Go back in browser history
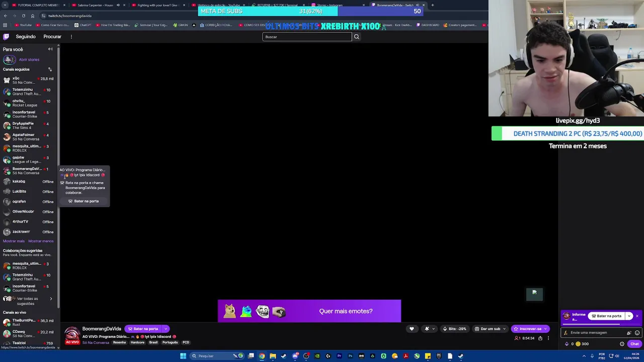The width and height of the screenshot is (644, 362). (x=6, y=16)
